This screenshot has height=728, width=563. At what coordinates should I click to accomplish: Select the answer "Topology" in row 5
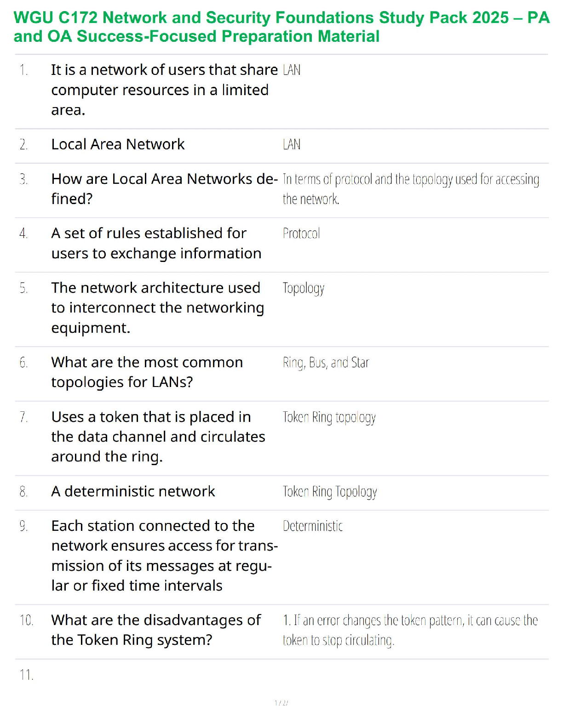[x=304, y=288]
